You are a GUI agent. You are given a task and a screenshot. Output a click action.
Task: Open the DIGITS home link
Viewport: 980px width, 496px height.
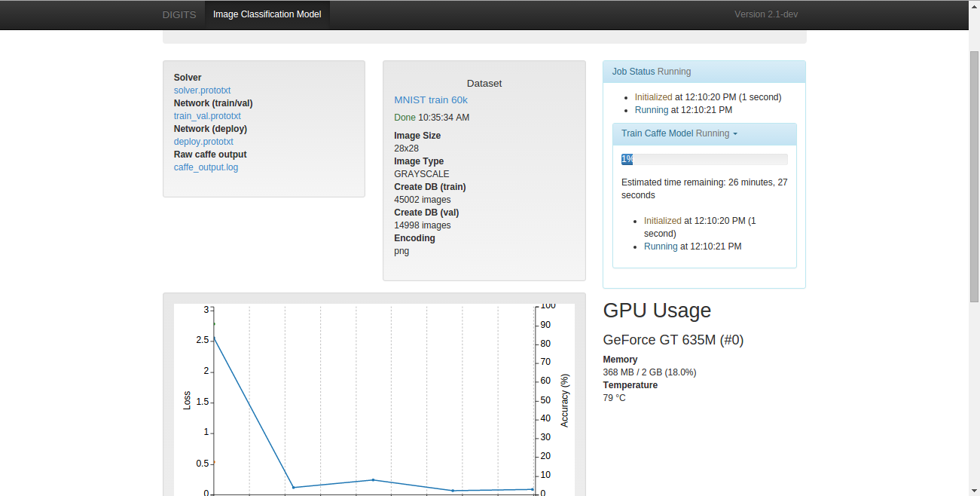(179, 14)
